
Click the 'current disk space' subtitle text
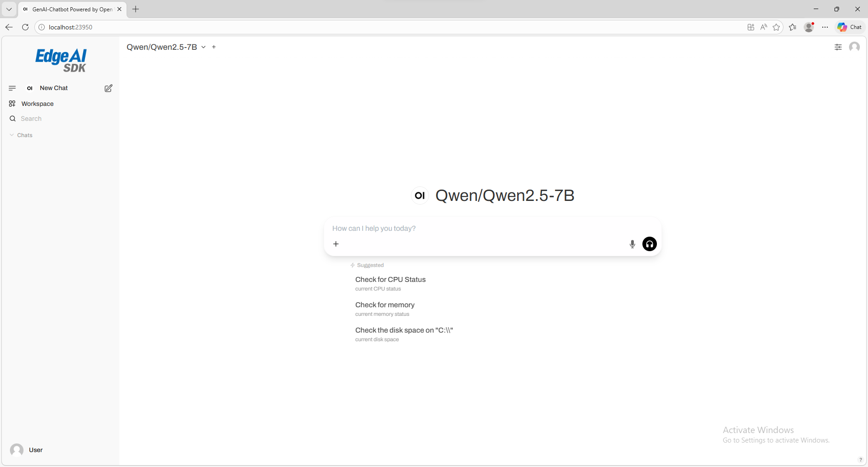pos(377,339)
